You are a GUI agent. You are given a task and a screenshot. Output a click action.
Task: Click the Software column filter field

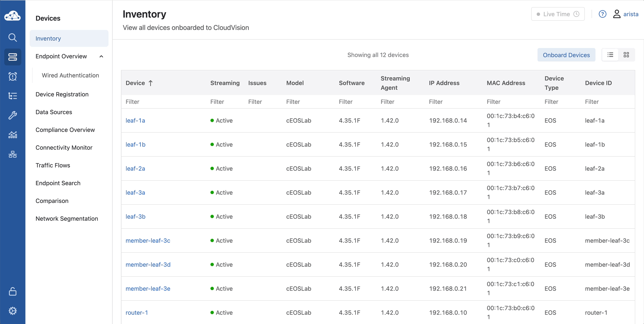(356, 102)
